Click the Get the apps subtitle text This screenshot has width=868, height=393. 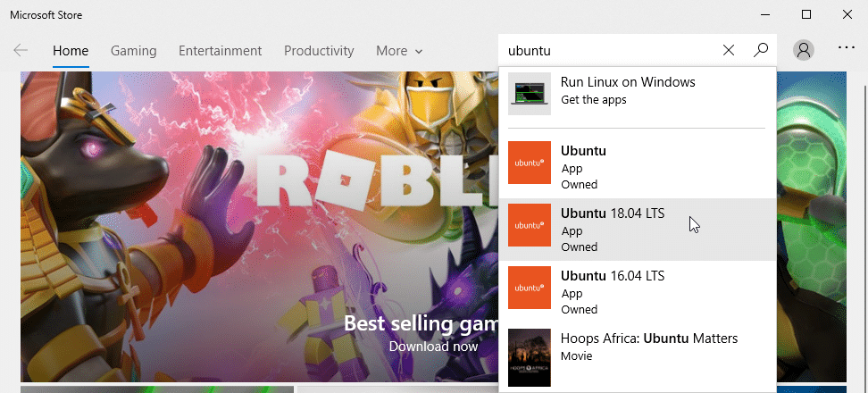(594, 100)
